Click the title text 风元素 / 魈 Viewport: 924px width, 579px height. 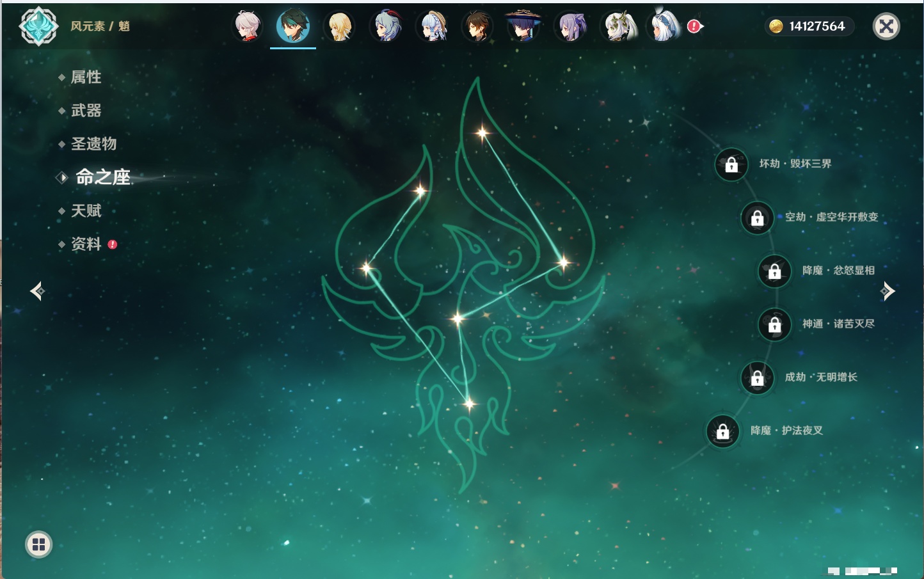tap(100, 26)
